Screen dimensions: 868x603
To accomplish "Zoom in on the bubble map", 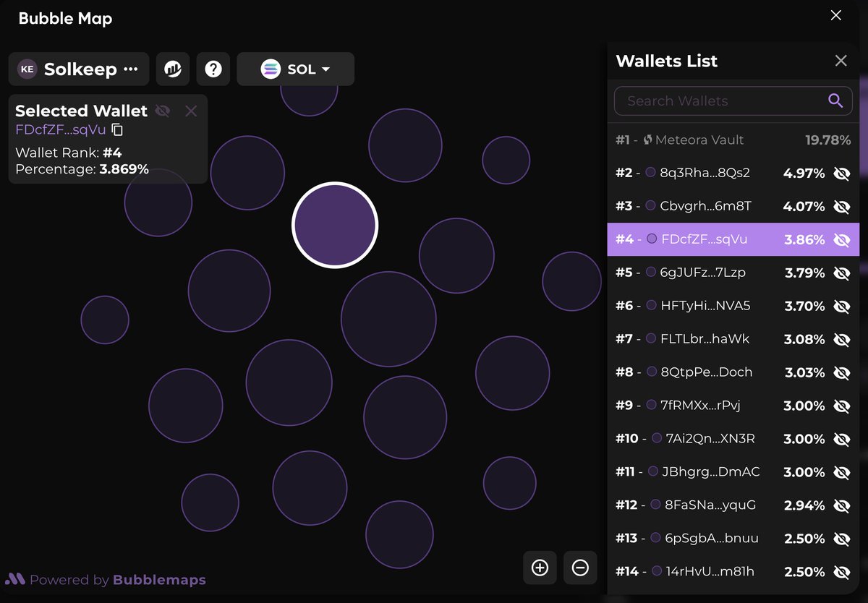I will (x=540, y=568).
